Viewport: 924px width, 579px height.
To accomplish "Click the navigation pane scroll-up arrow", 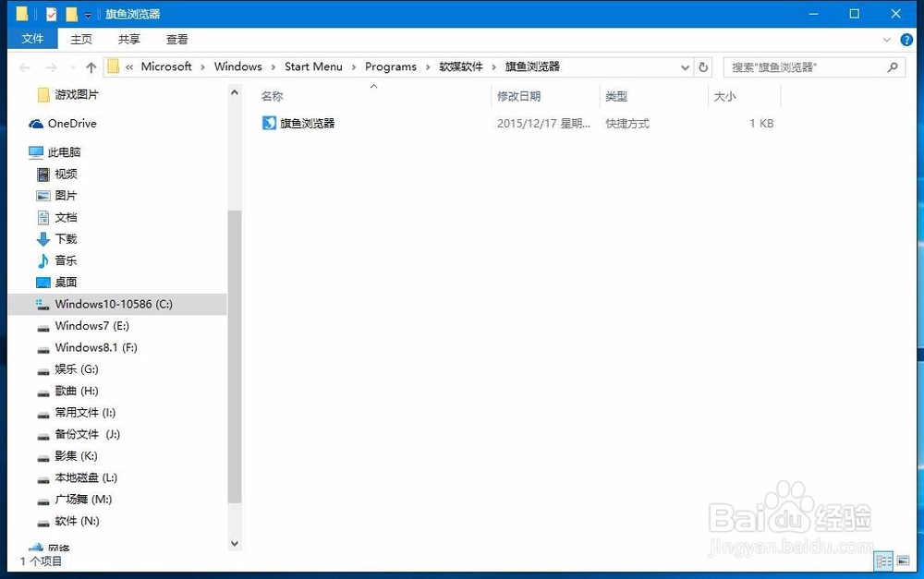I will (235, 92).
